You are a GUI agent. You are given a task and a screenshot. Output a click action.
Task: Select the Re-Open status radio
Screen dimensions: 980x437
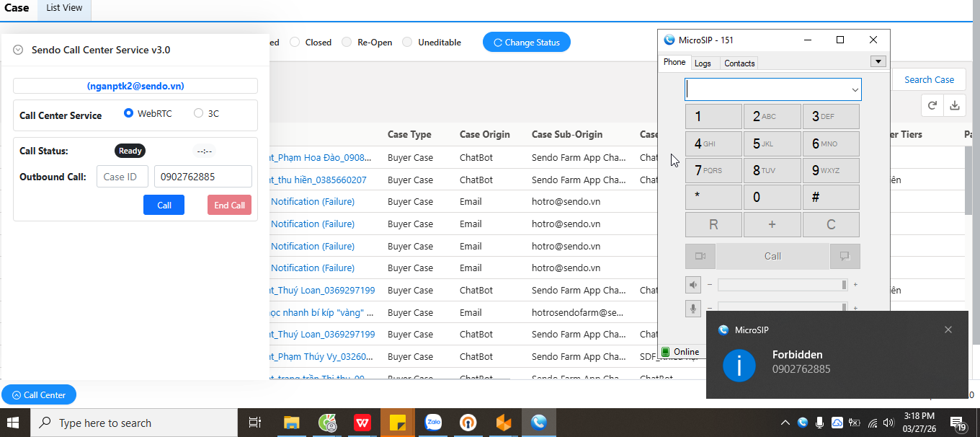coord(347,43)
